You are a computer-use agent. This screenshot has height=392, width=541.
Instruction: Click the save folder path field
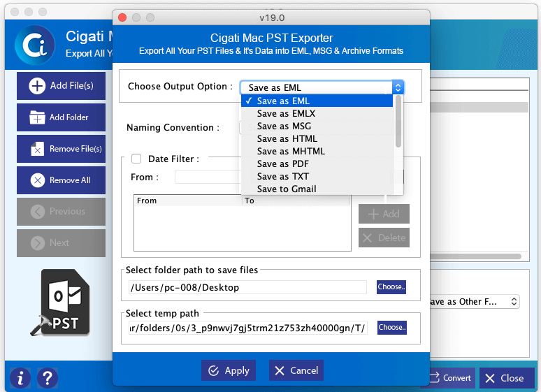247,287
